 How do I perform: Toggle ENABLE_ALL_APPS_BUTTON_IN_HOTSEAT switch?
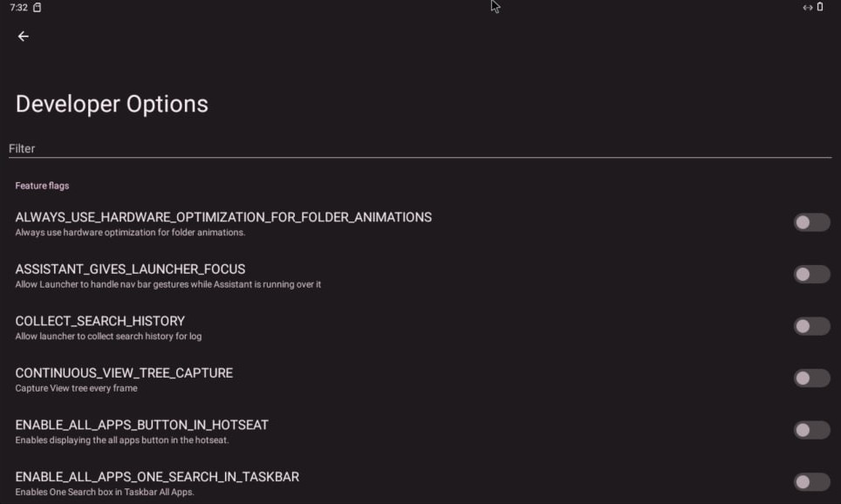tap(811, 430)
